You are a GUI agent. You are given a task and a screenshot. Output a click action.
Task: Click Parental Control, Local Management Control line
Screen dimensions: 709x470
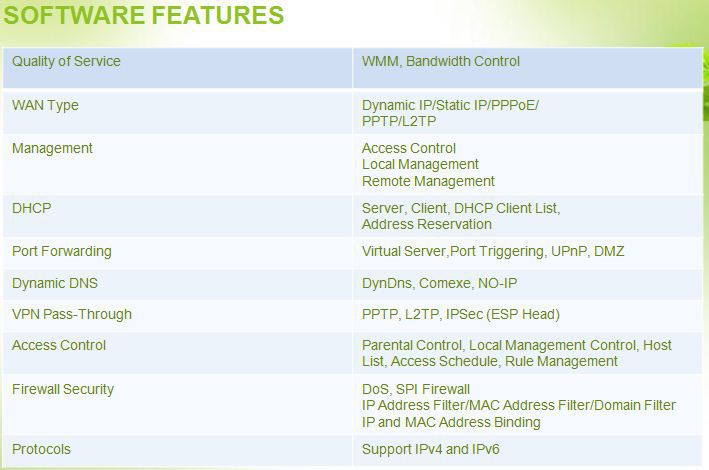[517, 346]
